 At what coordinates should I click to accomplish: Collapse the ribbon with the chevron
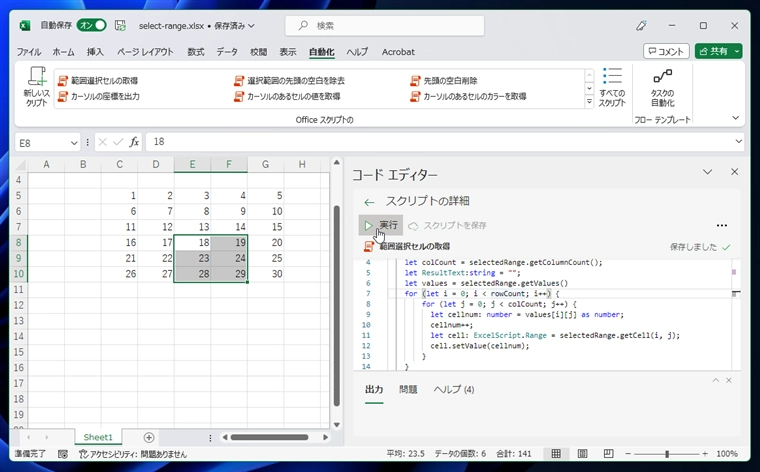click(x=735, y=118)
